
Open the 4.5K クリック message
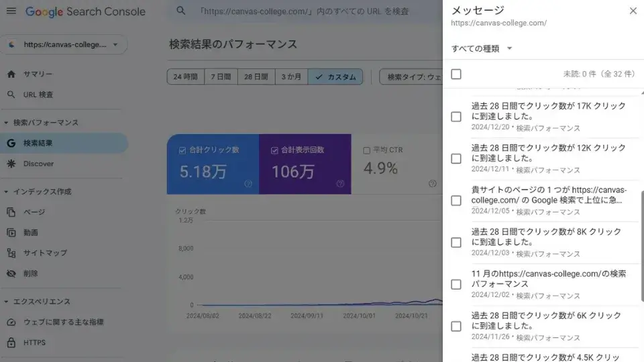pyautogui.click(x=545, y=357)
